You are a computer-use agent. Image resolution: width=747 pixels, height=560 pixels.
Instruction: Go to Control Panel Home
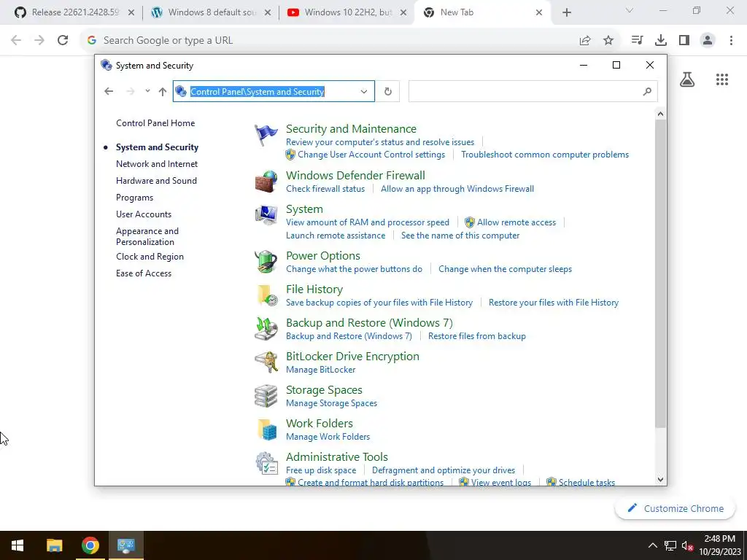155,122
